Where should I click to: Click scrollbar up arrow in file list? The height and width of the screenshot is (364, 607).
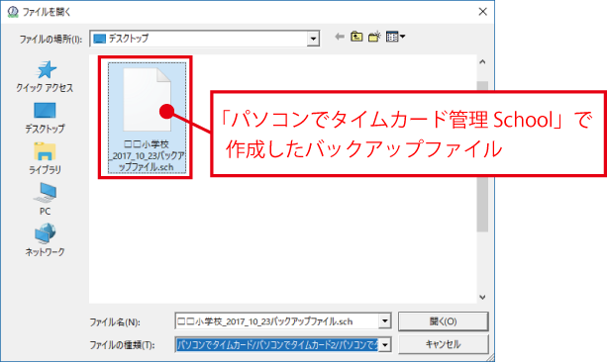point(482,62)
